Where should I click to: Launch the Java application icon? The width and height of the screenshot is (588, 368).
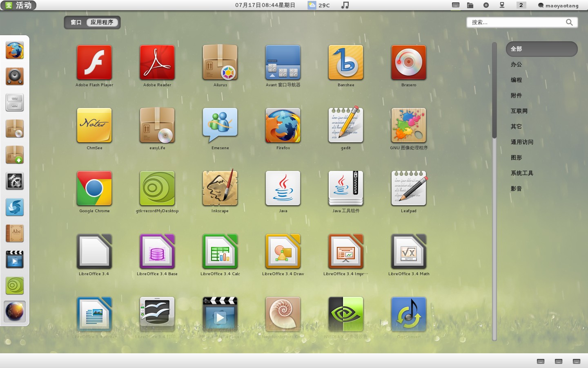click(283, 188)
